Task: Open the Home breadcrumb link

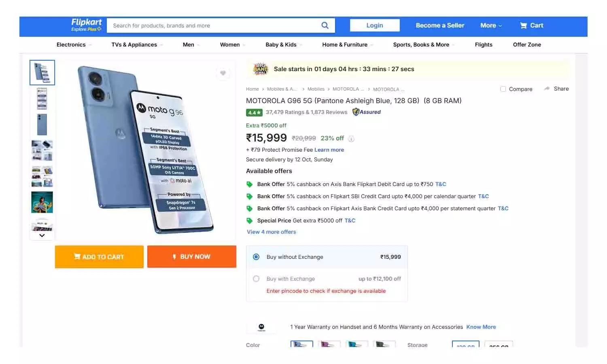Action: [x=252, y=89]
